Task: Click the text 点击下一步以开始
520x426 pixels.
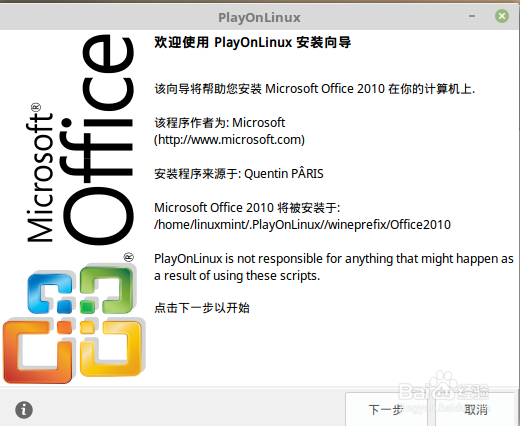Action: 202,308
